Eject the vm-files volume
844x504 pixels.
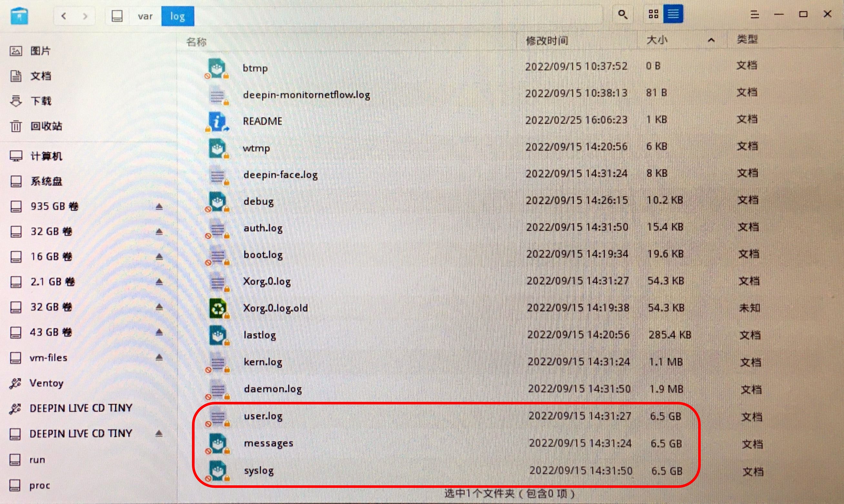(159, 357)
